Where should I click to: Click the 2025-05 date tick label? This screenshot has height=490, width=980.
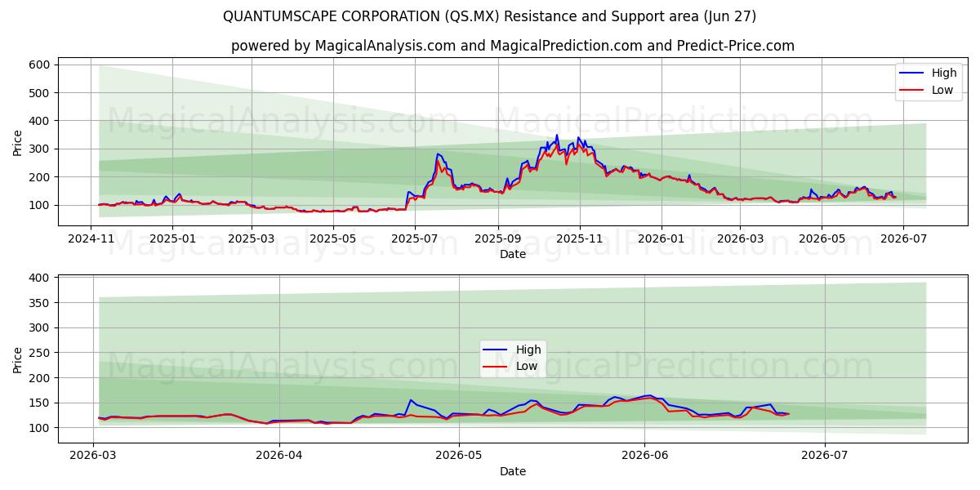333,238
